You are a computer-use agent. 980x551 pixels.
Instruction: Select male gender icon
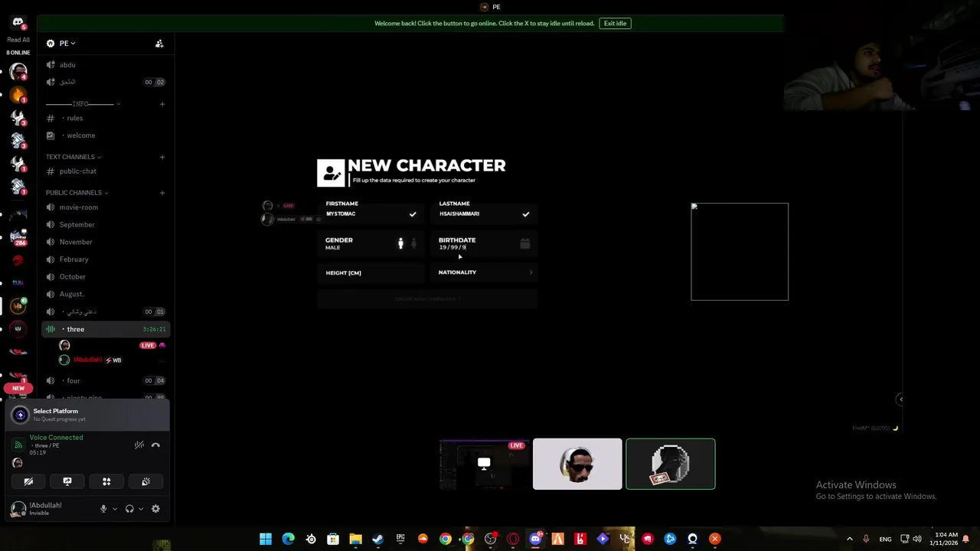tap(400, 243)
